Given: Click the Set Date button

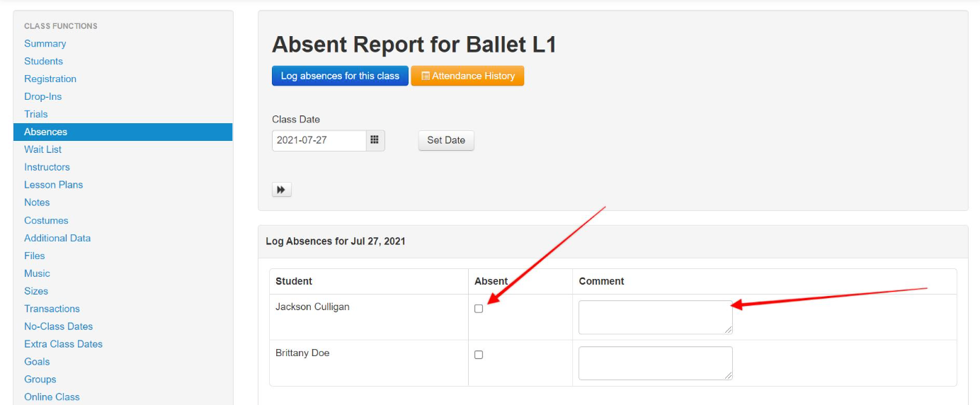Looking at the screenshot, I should coord(446,140).
